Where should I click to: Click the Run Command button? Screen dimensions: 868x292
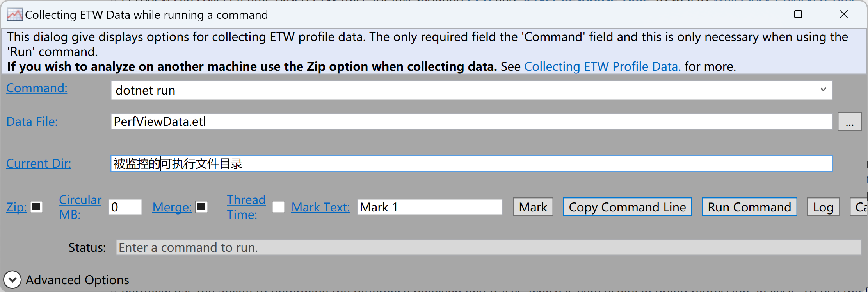point(749,207)
